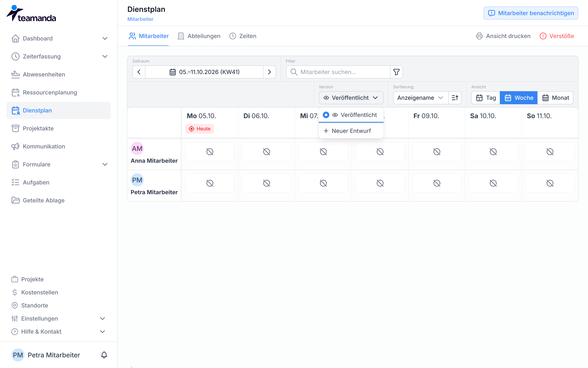Click the blocked cell for Anna on Monday
The image size is (588, 368).
pyautogui.click(x=210, y=152)
